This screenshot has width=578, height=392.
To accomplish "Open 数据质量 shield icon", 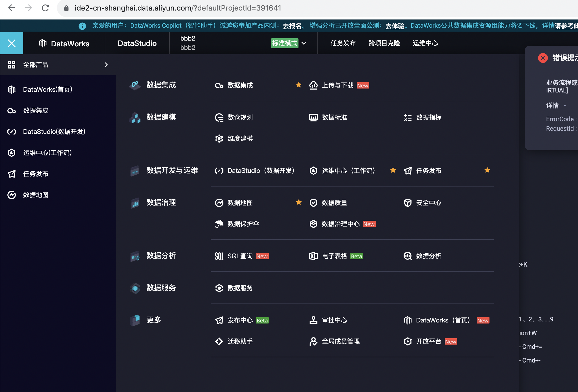I will (x=313, y=203).
